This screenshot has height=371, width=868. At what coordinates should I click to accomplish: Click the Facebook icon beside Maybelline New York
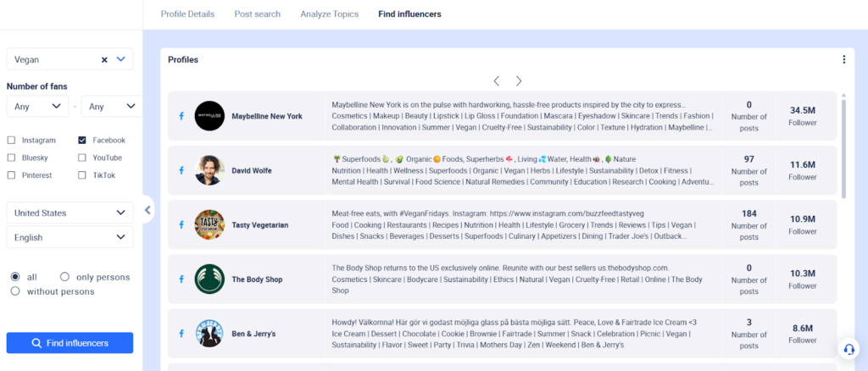pyautogui.click(x=181, y=116)
